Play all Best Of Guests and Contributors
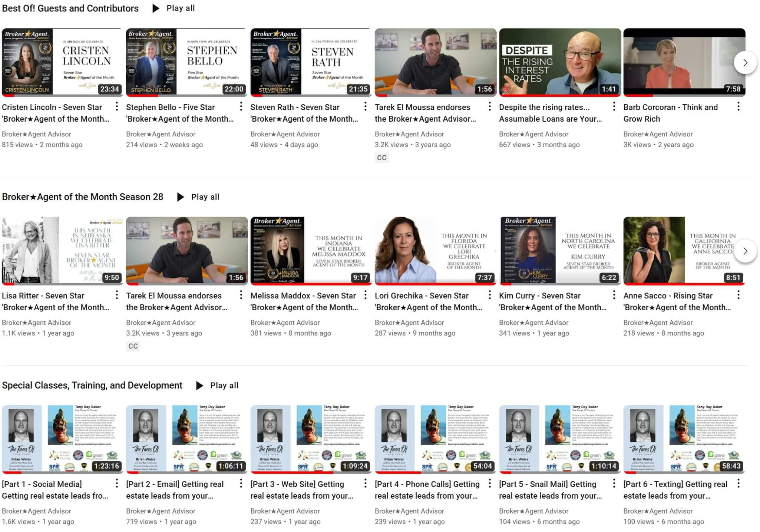The image size is (760, 532). coord(174,8)
